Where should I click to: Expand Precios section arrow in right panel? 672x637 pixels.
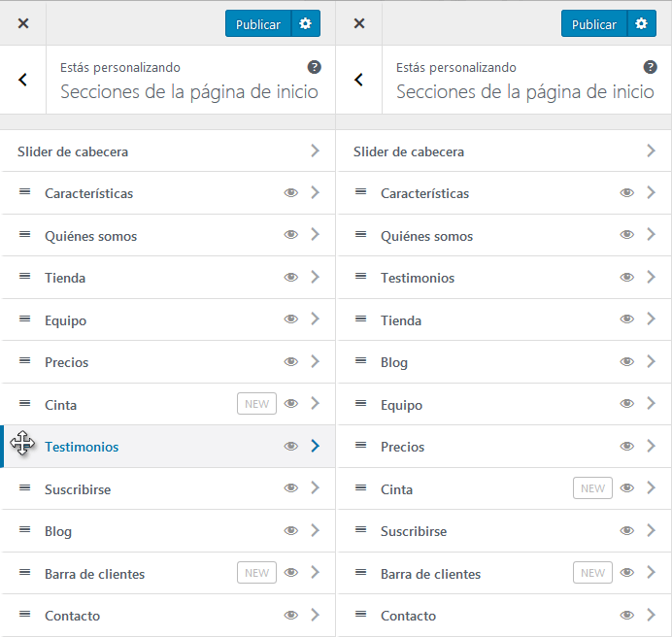pos(651,447)
